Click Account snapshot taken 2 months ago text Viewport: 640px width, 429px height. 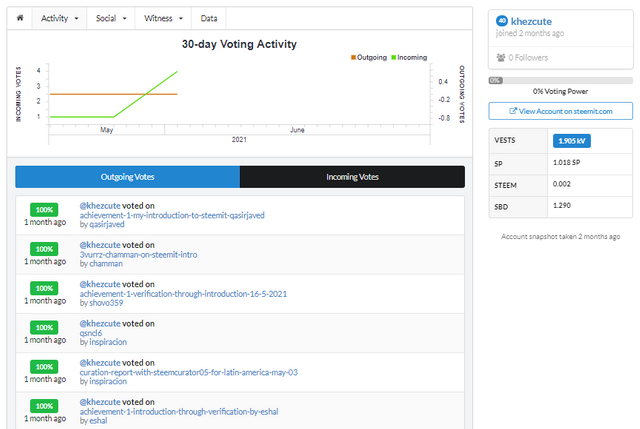tap(560, 236)
